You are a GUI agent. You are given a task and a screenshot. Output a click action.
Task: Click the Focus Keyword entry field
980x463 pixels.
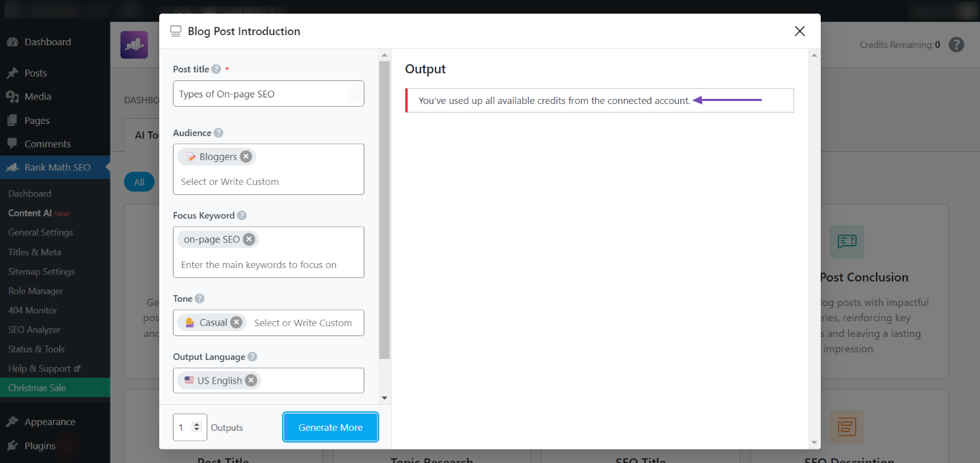pos(268,265)
